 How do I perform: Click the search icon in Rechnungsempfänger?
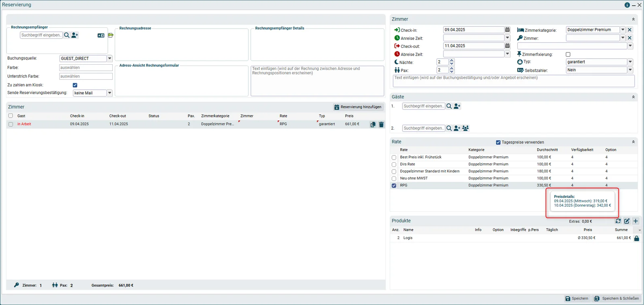pos(67,35)
